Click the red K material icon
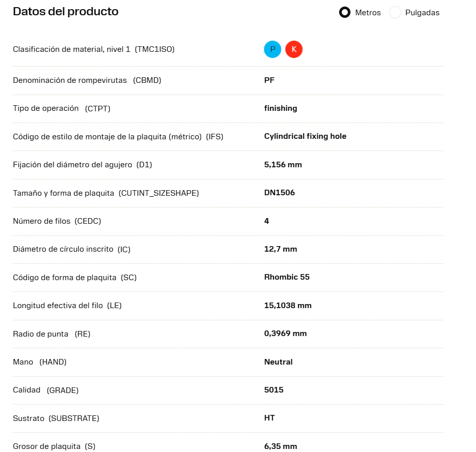Image resolution: width=476 pixels, height=452 pixels. (293, 49)
